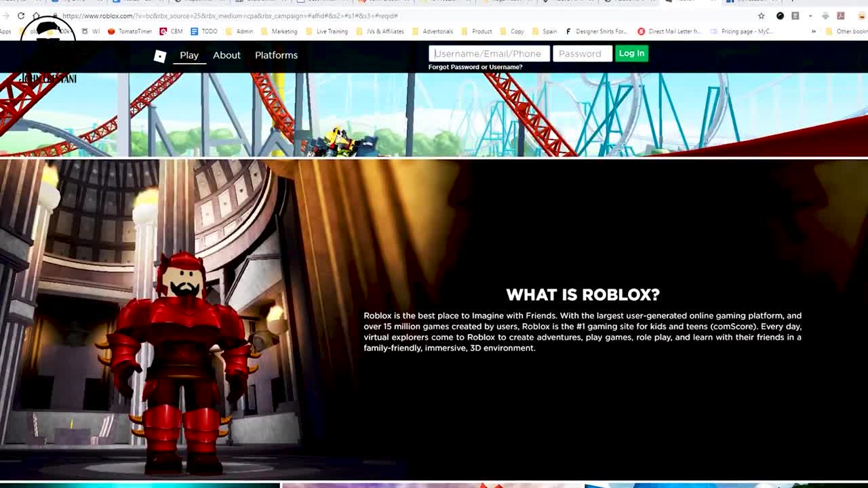The width and height of the screenshot is (868, 488).
Task: Open the gray square extension icon
Action: tap(795, 16)
